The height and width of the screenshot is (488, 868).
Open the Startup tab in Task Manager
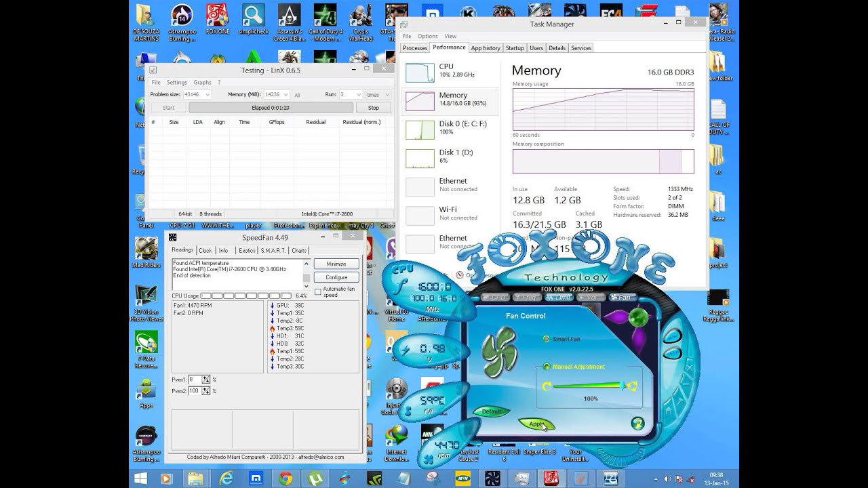(515, 48)
